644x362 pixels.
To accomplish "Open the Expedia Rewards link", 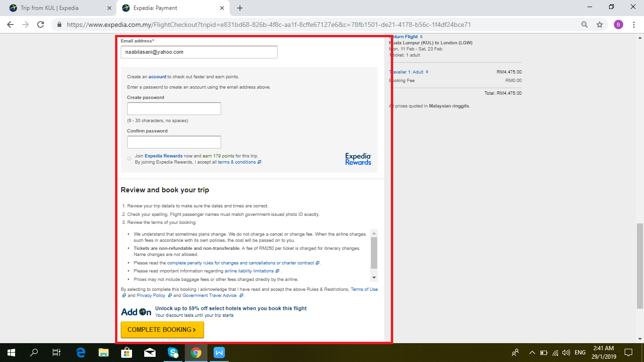I will click(164, 156).
